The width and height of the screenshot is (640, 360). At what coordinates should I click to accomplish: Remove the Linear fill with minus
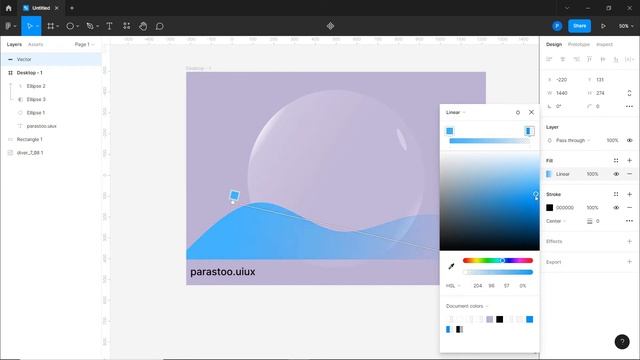point(629,174)
